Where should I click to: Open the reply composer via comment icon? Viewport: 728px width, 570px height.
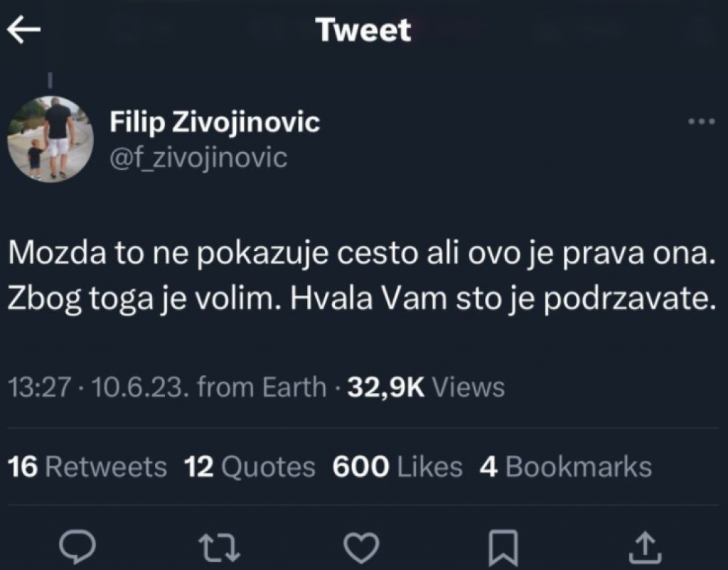click(78, 546)
